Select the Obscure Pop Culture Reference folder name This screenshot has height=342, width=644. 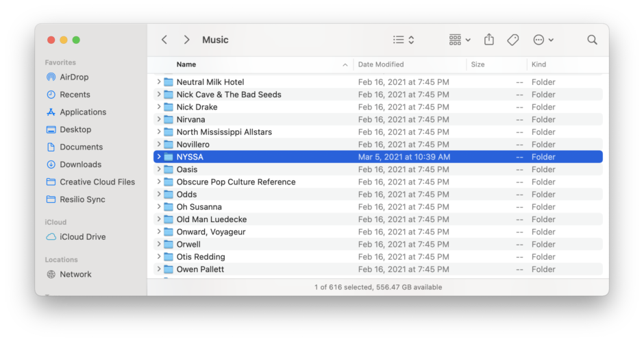click(236, 182)
